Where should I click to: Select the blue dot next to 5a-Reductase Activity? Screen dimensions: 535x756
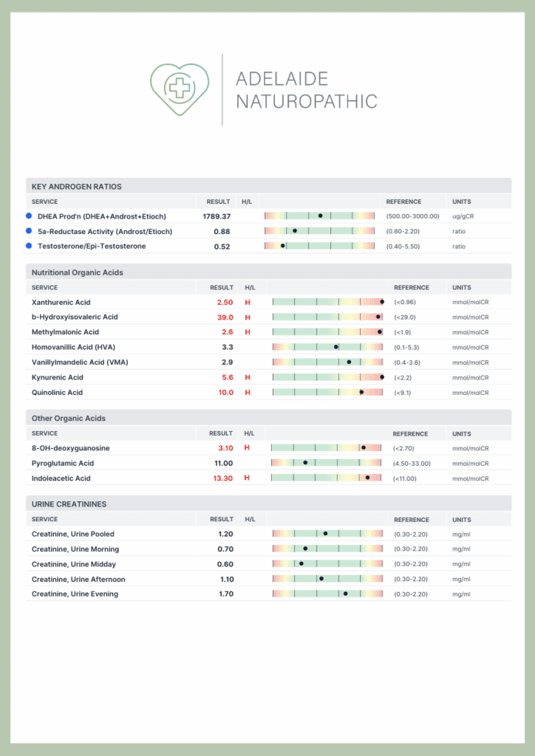[x=29, y=231]
